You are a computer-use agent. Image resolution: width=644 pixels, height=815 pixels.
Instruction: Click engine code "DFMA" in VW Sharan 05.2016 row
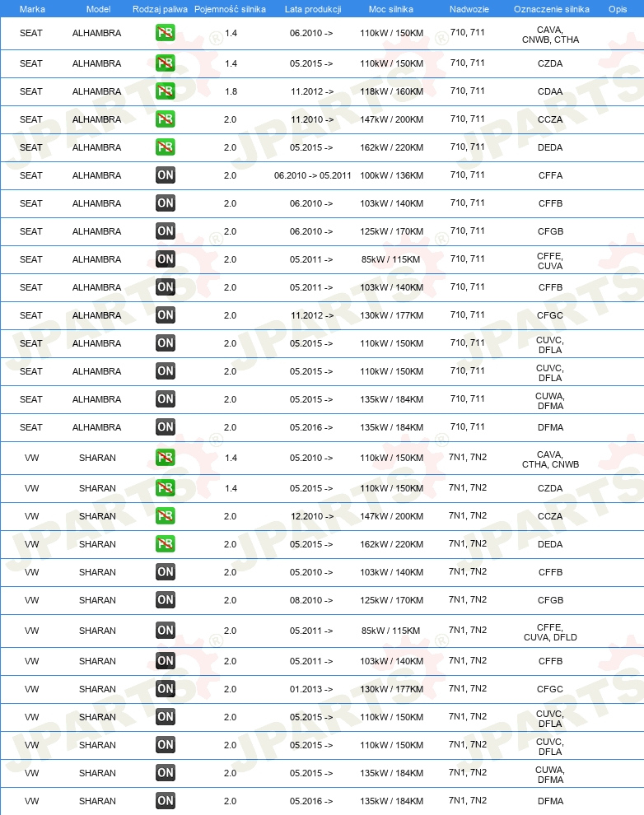(x=550, y=801)
